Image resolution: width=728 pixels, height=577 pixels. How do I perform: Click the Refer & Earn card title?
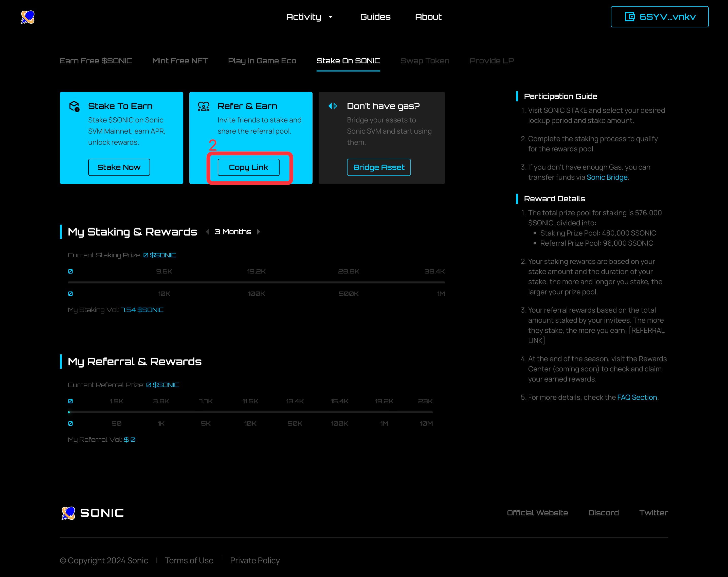[x=247, y=106]
